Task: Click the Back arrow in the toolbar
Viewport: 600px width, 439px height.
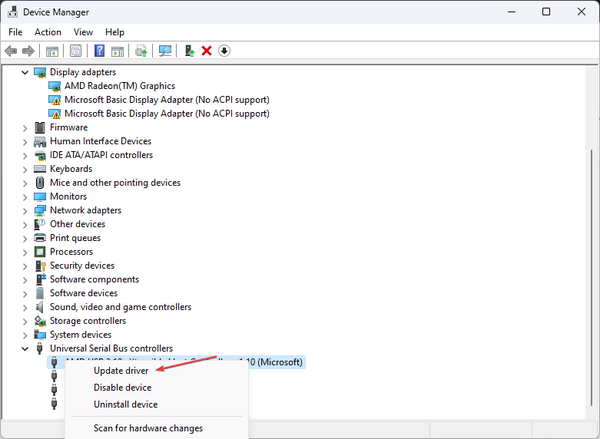Action: 11,51
